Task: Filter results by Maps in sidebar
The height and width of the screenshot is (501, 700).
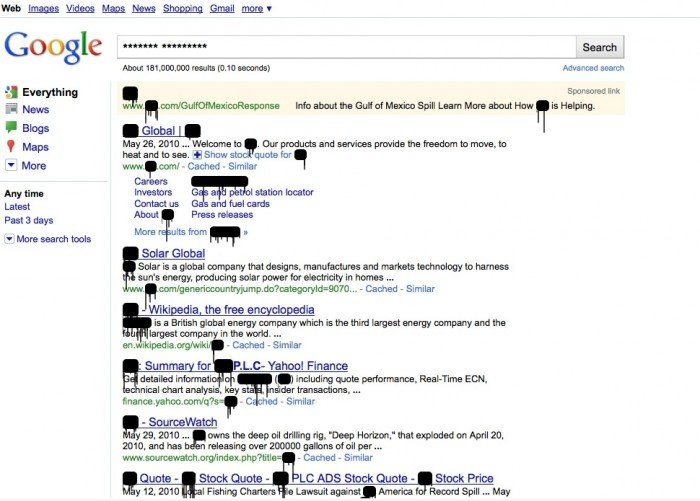Action: pos(35,147)
